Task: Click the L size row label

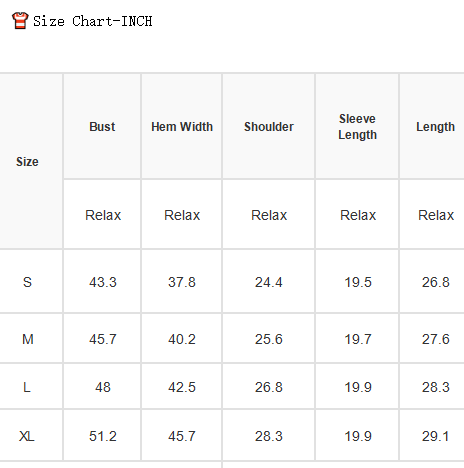Action: click(27, 387)
